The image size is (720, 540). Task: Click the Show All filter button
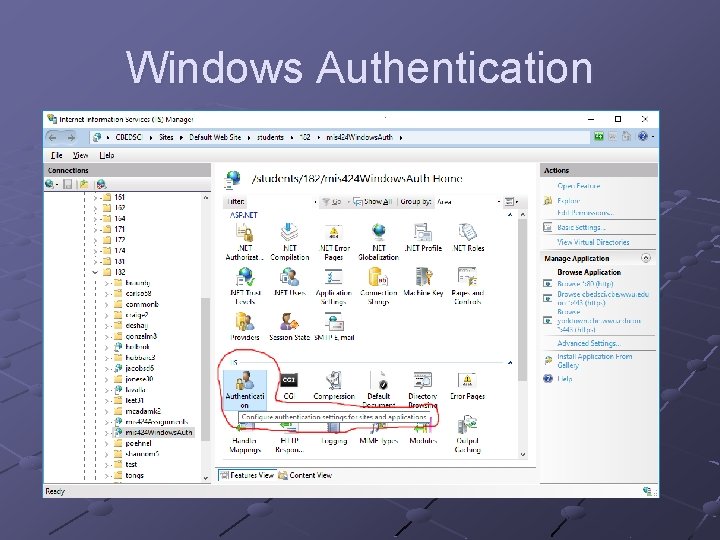pyautogui.click(x=372, y=202)
